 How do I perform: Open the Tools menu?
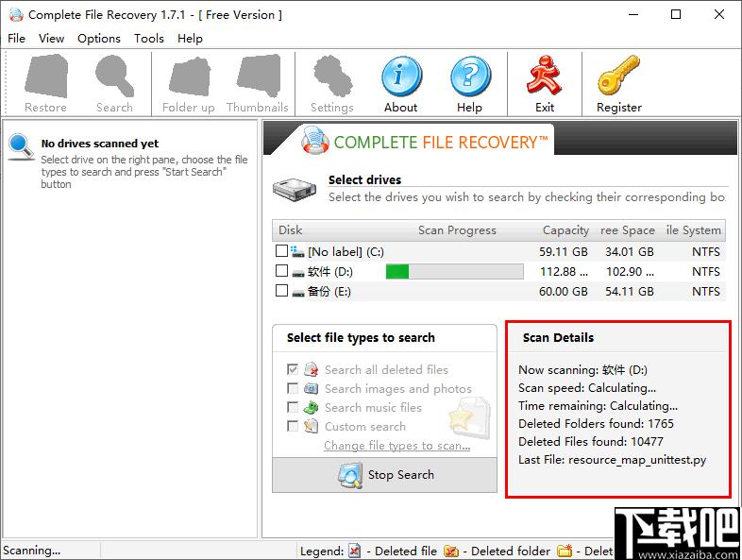click(149, 39)
